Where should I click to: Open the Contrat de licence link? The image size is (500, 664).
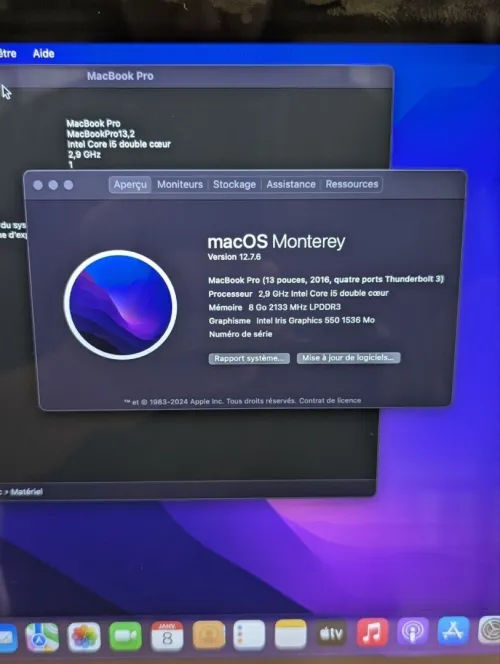[330, 400]
